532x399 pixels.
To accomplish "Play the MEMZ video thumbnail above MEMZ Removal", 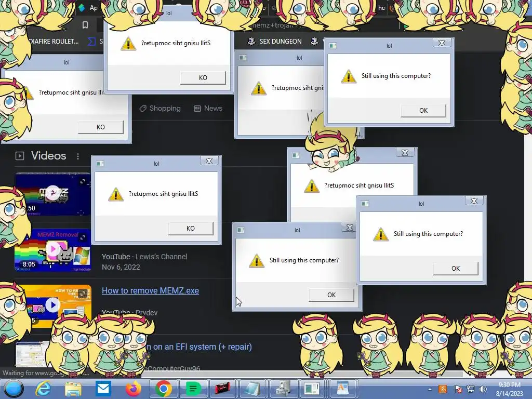I will coord(52,194).
